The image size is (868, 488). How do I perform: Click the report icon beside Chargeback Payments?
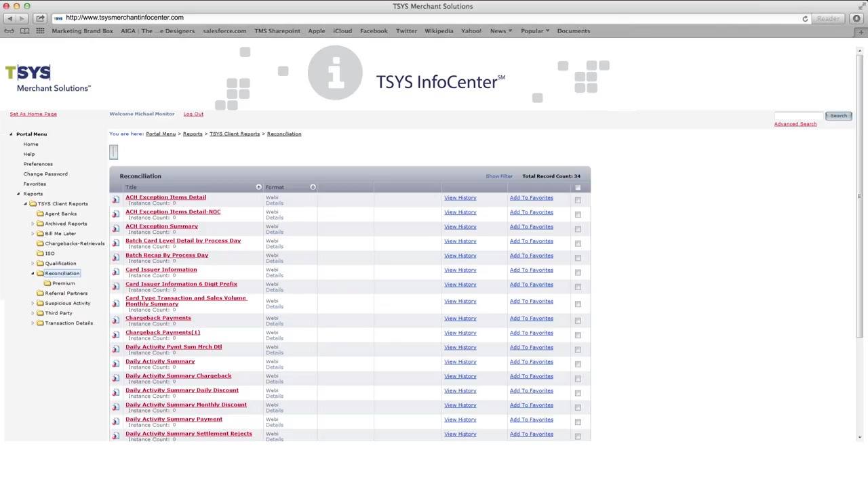(x=115, y=321)
